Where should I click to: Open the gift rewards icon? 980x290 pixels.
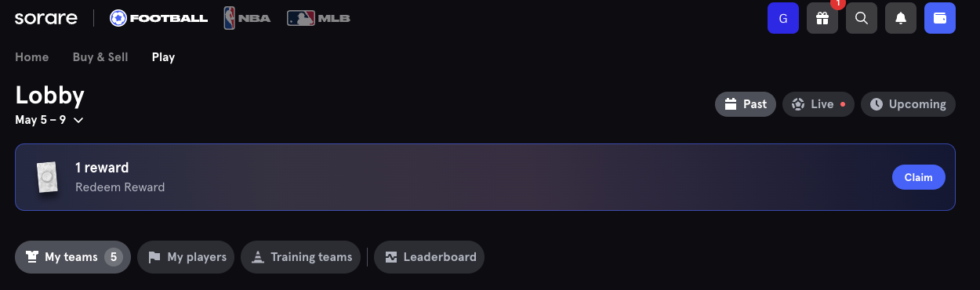(822, 18)
